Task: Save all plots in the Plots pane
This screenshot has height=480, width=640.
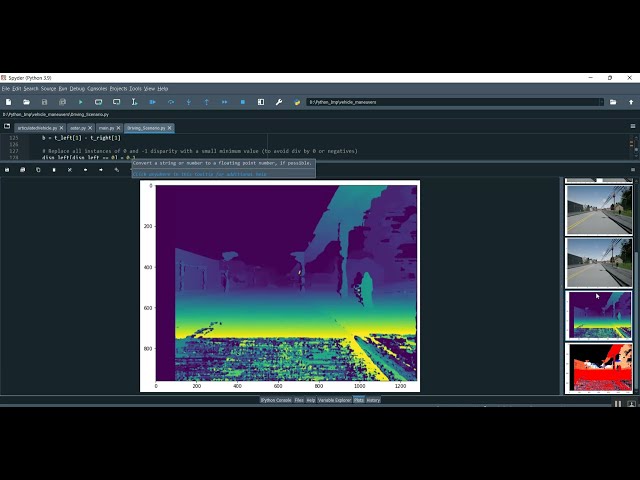Action: [22, 170]
